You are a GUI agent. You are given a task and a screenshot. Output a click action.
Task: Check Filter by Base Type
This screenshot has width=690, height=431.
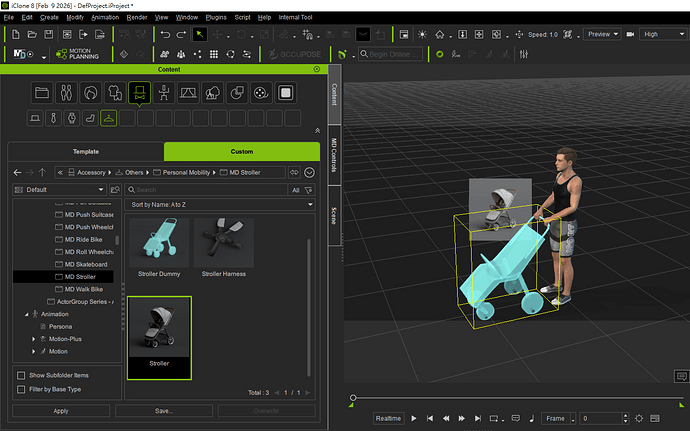pyautogui.click(x=21, y=390)
